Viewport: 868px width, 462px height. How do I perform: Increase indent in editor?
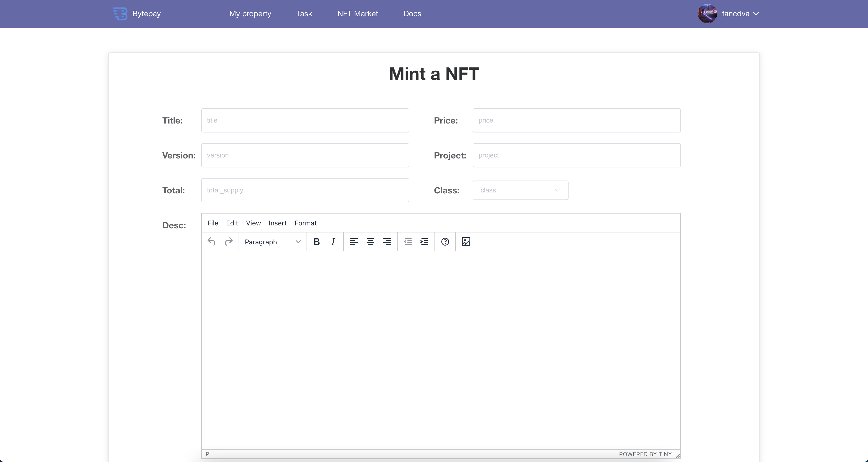pos(424,242)
